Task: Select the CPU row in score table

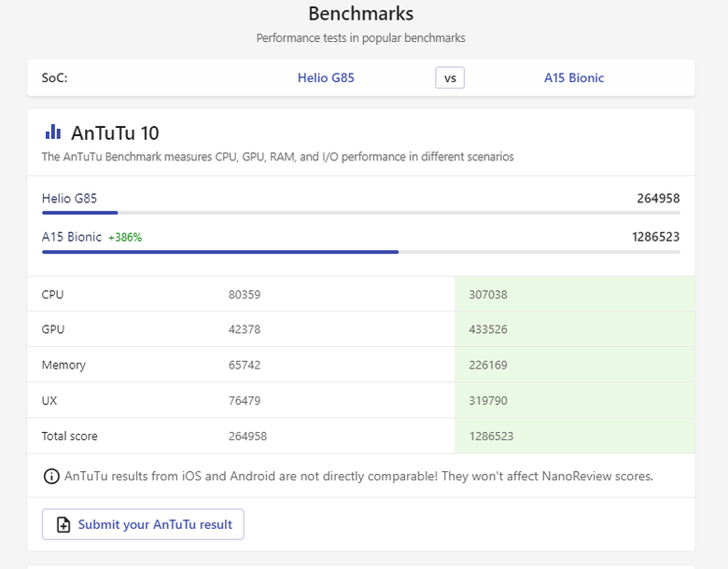Action: click(x=361, y=294)
